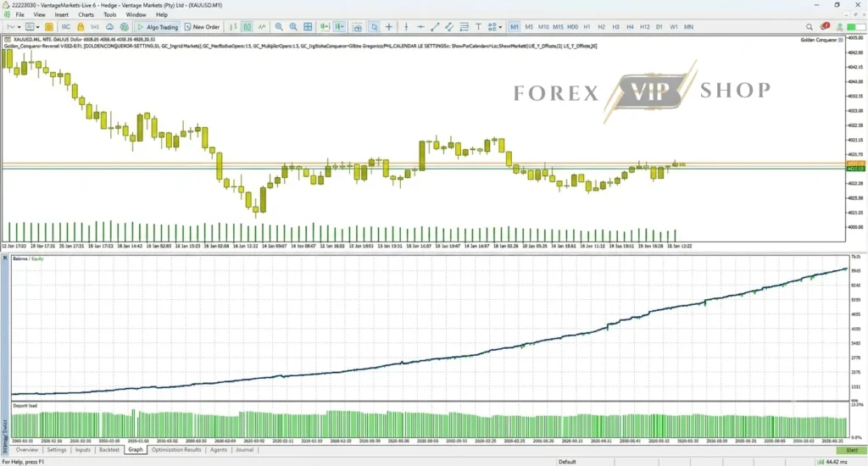
Task: Open the Charts menu
Action: 86,15
